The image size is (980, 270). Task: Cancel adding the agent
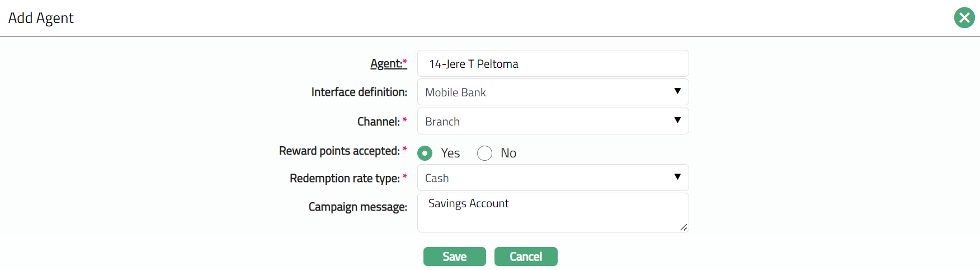[526, 257]
